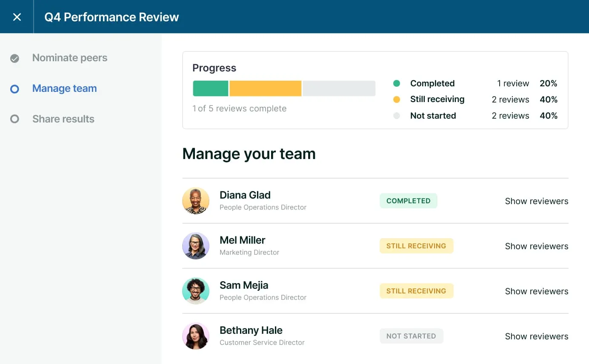Click the completed checkmark beside Nominate peers

tap(15, 58)
